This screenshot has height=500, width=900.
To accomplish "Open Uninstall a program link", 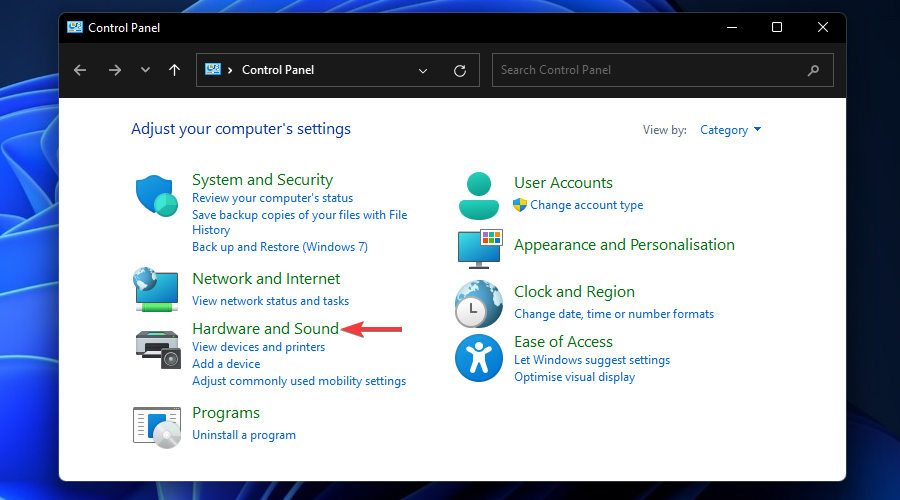I will pyautogui.click(x=244, y=435).
